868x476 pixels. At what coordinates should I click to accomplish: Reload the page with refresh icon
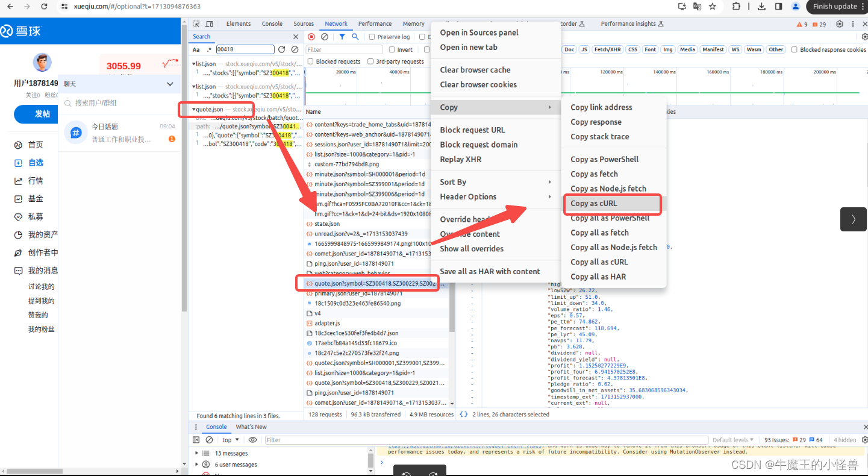click(x=44, y=6)
